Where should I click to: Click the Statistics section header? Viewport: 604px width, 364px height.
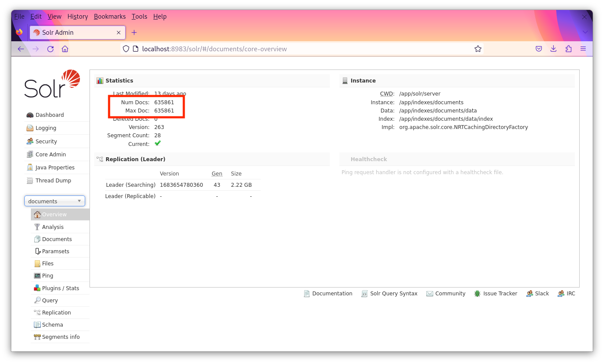tap(212, 81)
